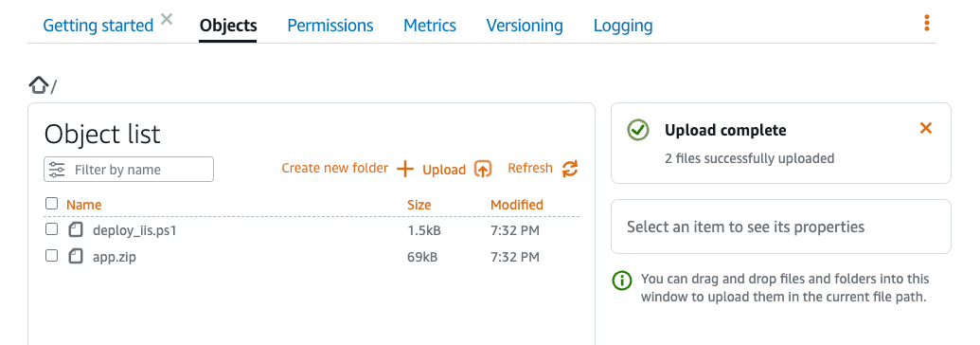Click the filter sliders icon
Viewport: 980px width, 345px height.
57,170
